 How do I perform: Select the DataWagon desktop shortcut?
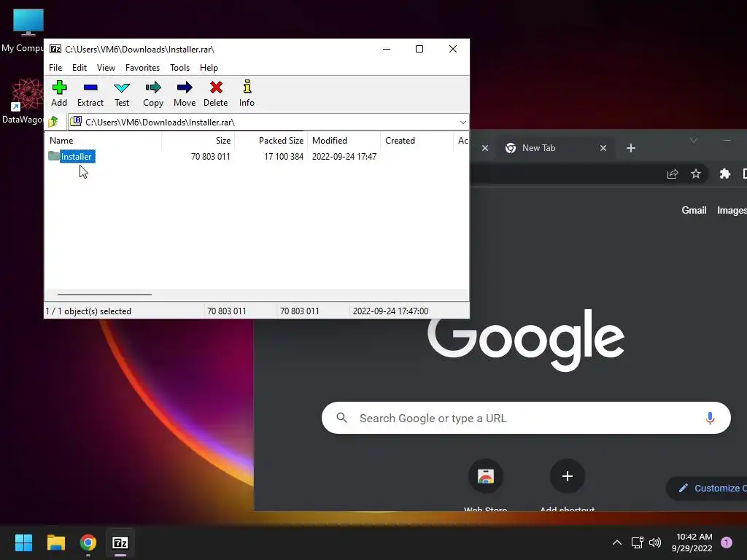pyautogui.click(x=23, y=101)
